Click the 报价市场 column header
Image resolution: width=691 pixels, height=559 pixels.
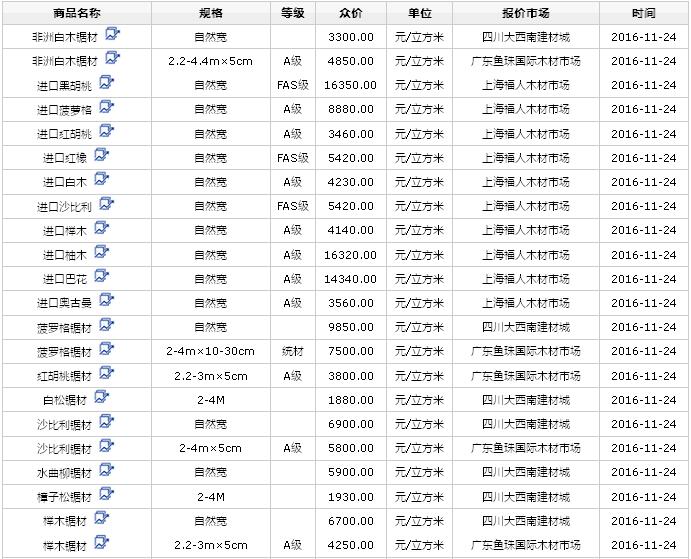pos(525,14)
